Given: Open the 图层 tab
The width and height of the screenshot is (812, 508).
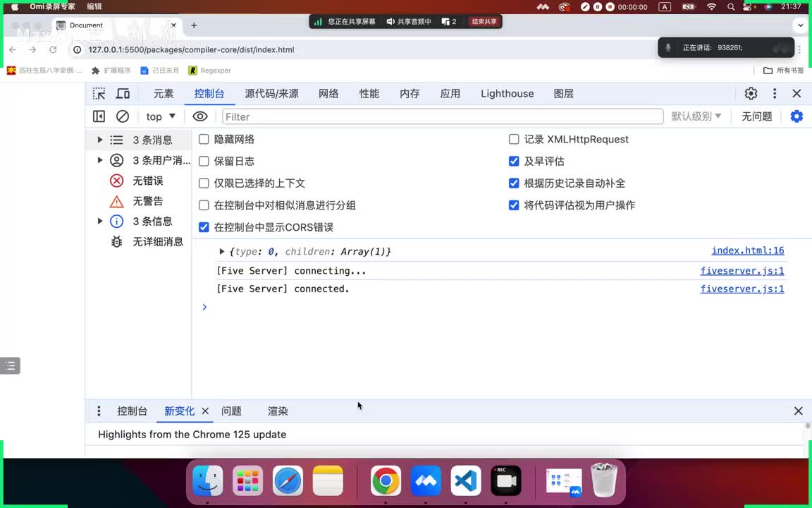Looking at the screenshot, I should pyautogui.click(x=563, y=94).
